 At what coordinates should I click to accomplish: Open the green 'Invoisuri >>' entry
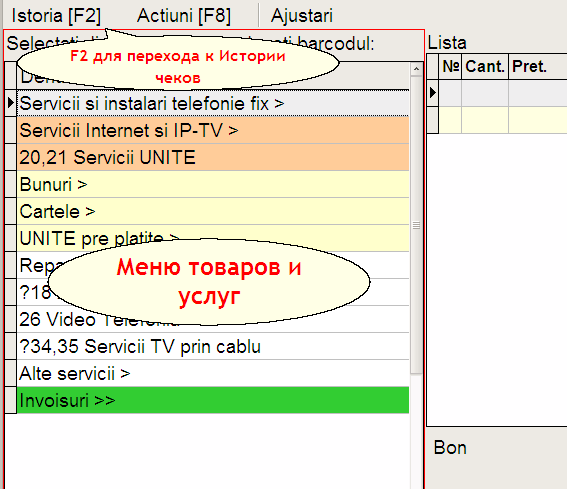click(213, 400)
